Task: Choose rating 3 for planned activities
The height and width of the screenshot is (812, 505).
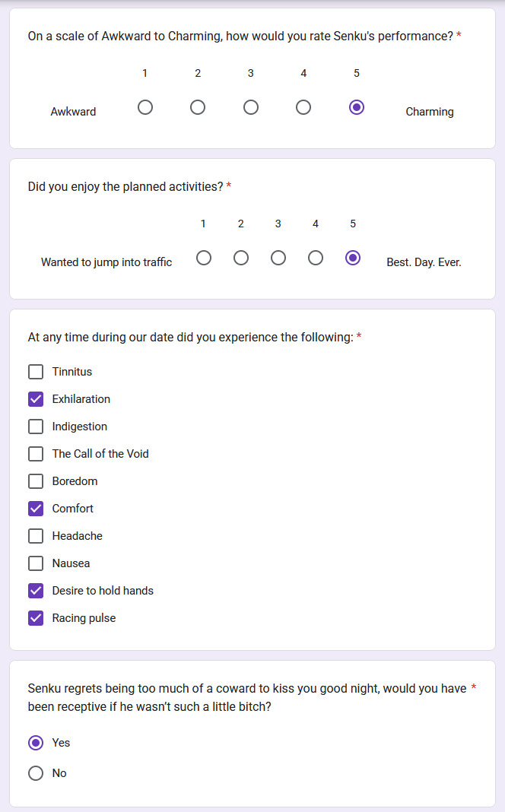Action: click(278, 258)
